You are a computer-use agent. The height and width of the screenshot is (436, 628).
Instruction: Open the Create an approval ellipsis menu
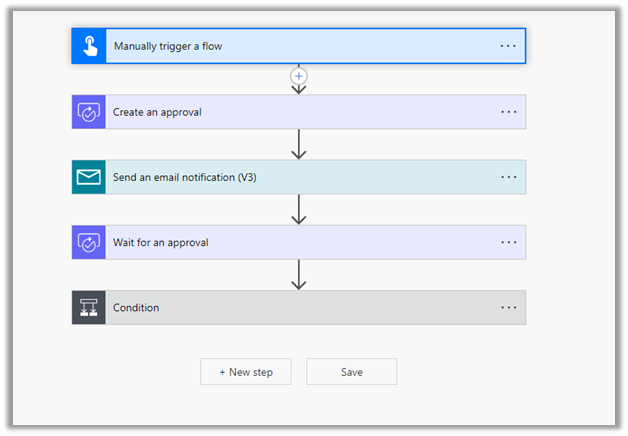pos(509,112)
